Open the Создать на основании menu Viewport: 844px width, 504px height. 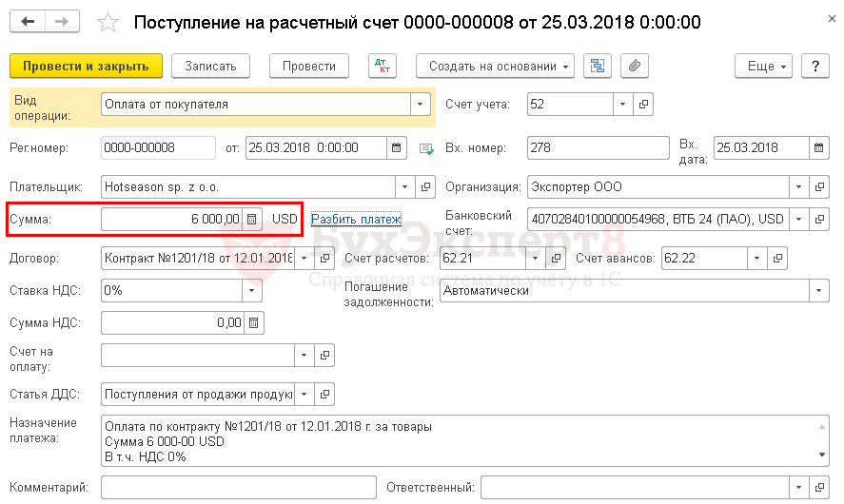[495, 66]
